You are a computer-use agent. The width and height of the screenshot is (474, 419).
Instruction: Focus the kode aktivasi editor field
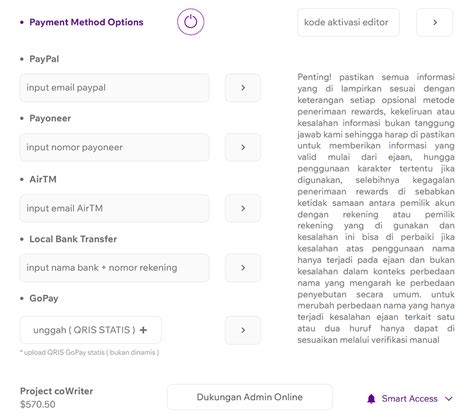[348, 22]
